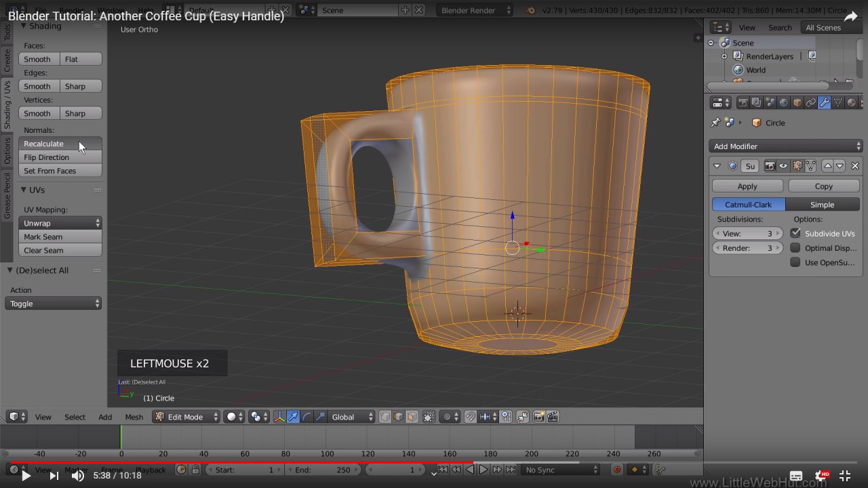868x488 pixels.
Task: Toggle modifier render camera visibility
Action: [x=770, y=166]
